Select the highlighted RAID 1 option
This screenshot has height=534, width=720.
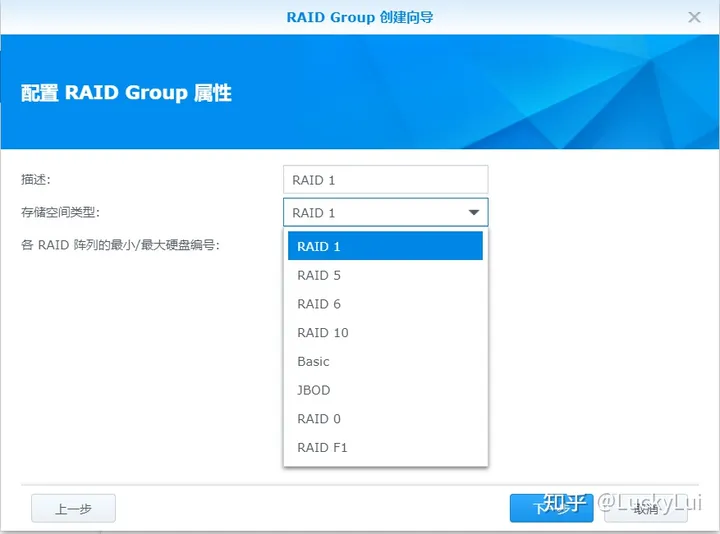click(x=385, y=246)
